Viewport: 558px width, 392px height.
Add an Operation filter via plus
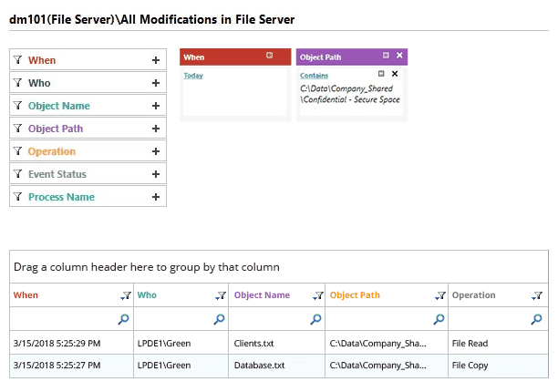point(156,151)
